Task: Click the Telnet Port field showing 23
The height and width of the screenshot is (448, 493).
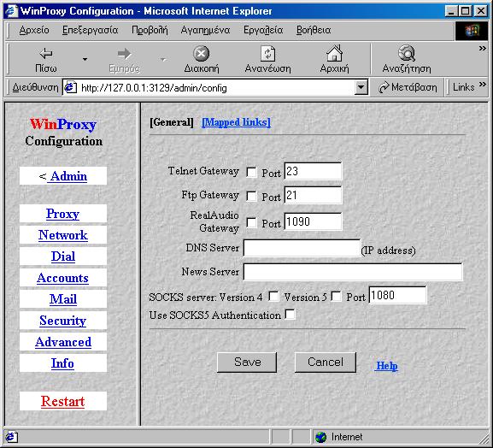Action: 313,171
